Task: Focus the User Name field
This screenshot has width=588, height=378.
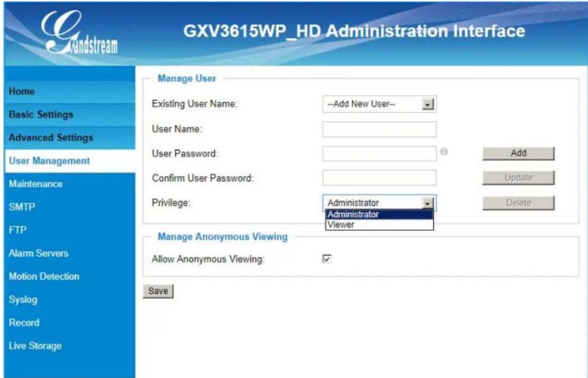Action: coord(379,129)
